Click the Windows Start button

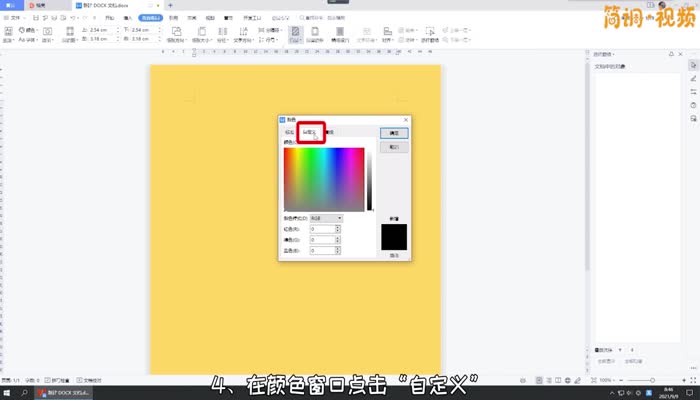7,393
